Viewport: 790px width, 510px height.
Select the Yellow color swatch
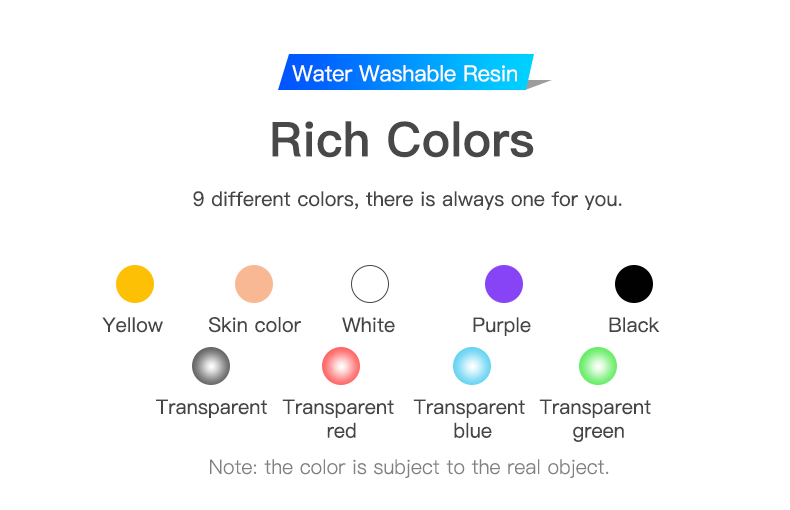(x=135, y=284)
